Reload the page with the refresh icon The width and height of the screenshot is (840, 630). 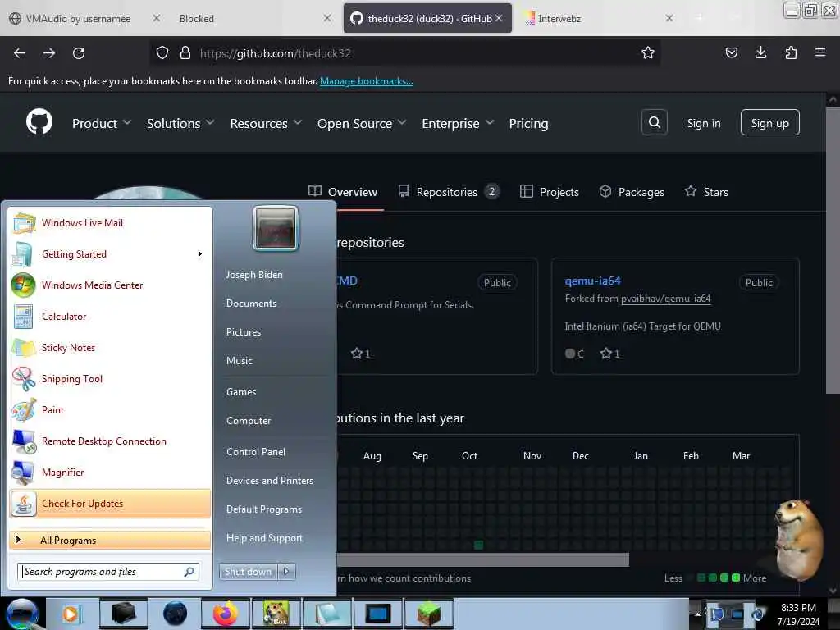coord(79,53)
